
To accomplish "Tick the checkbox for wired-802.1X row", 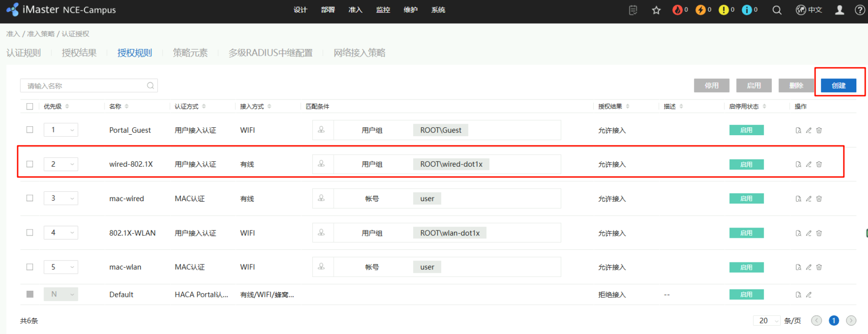I will coord(30,164).
